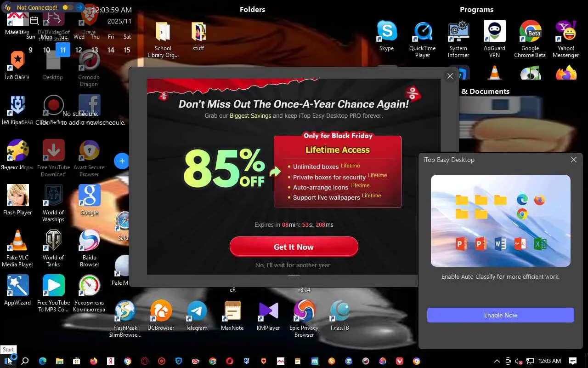This screenshot has width=588, height=368.
Task: Open the MaxNote desktop shortcut
Action: [232, 316]
